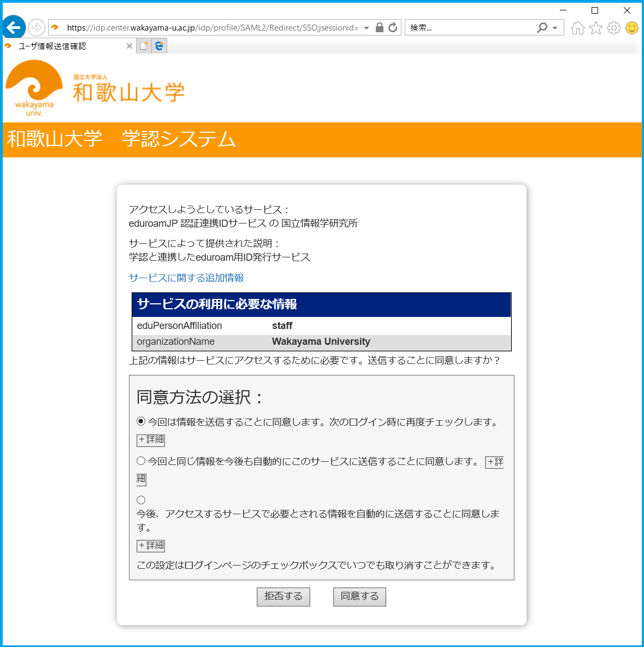The image size is (644, 647).
Task: Select auto-send to all future services radio
Action: [141, 500]
